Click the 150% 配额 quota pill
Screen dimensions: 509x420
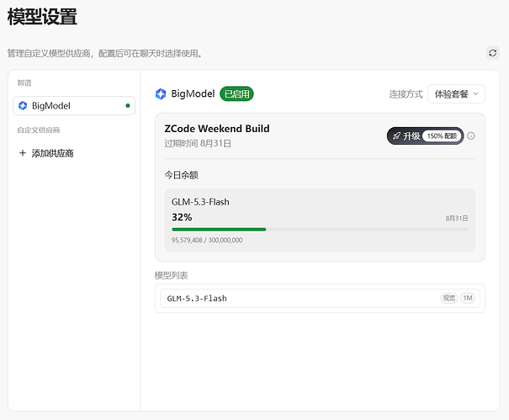pyautogui.click(x=442, y=136)
